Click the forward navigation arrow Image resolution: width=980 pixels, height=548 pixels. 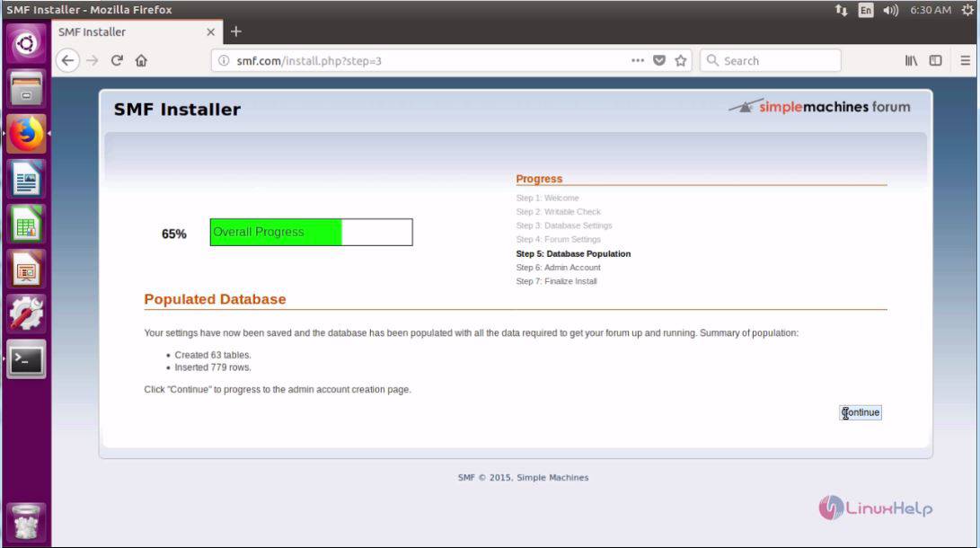click(x=93, y=60)
